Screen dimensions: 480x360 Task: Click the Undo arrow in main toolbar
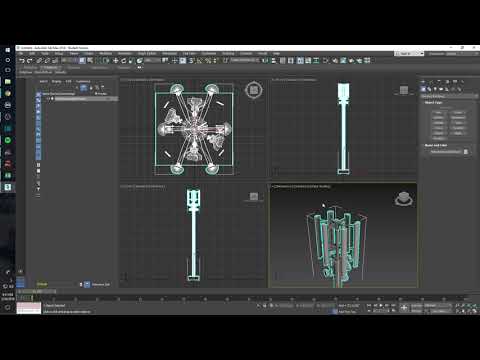pos(22,61)
